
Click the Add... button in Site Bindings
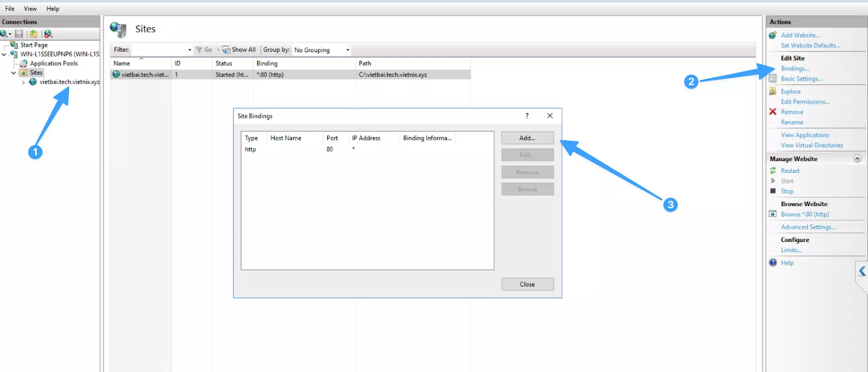coord(527,138)
